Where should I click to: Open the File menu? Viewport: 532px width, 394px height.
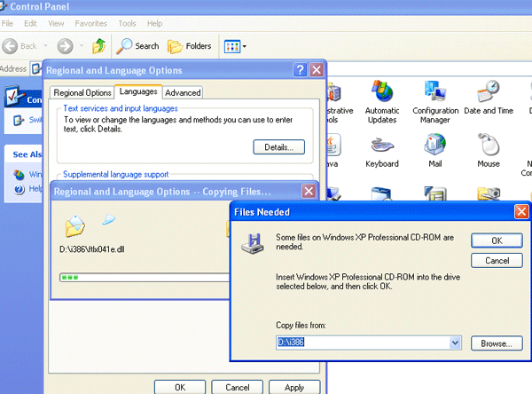pyautogui.click(x=7, y=23)
